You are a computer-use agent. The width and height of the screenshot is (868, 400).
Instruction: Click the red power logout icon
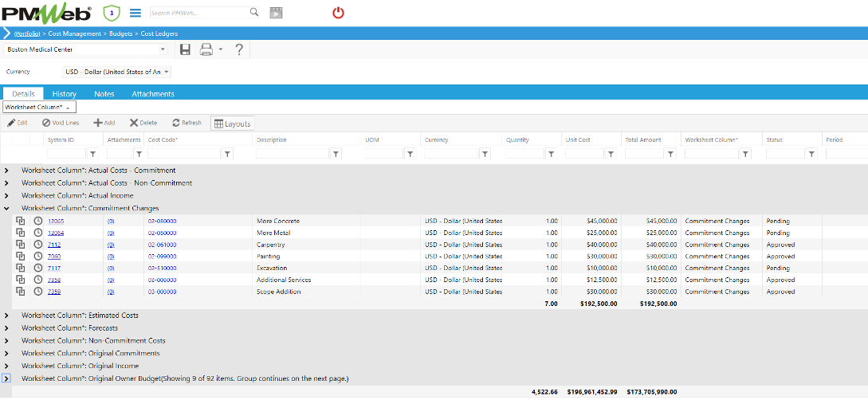click(x=338, y=13)
